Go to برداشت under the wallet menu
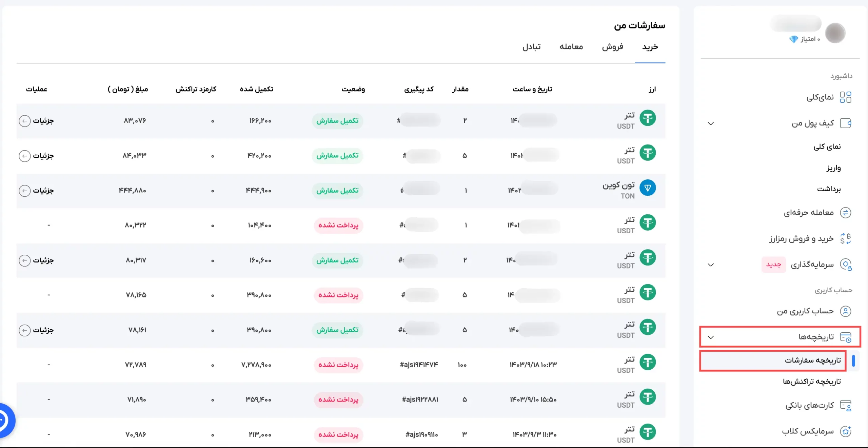 point(829,189)
